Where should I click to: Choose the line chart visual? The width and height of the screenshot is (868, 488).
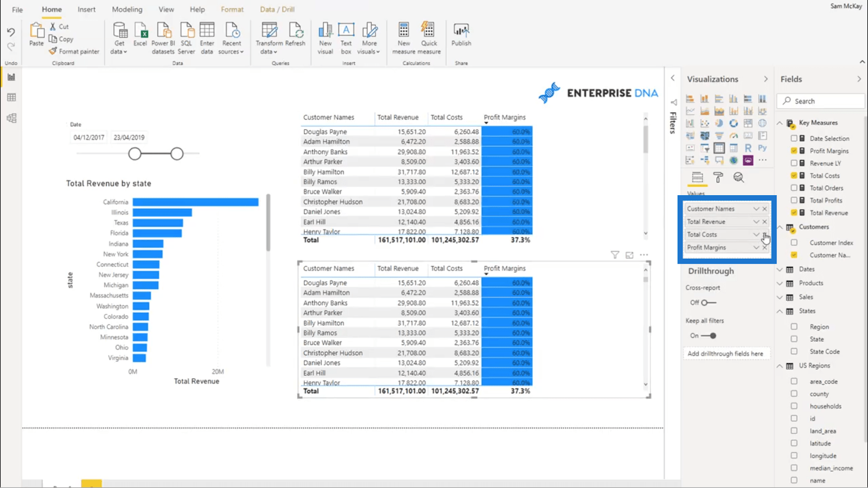pyautogui.click(x=690, y=111)
